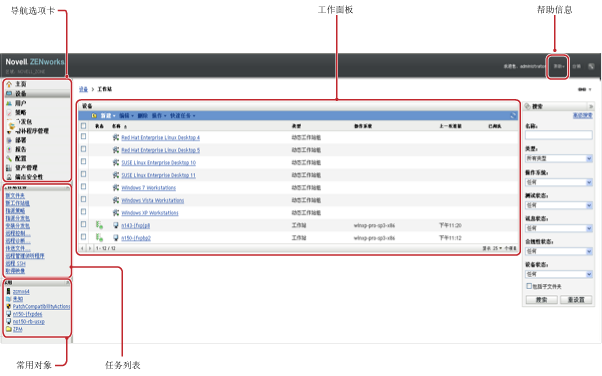Click the devices icon beside 设备

click(9, 93)
